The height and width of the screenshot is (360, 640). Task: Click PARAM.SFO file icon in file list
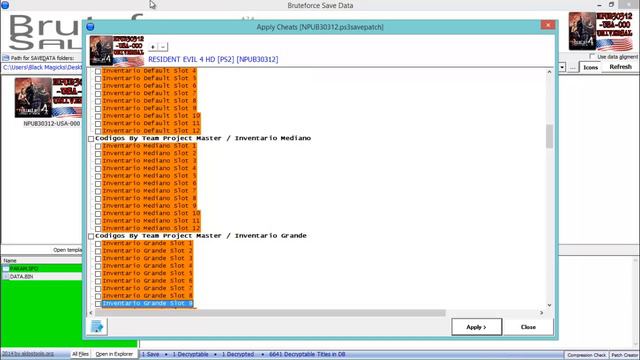6,269
